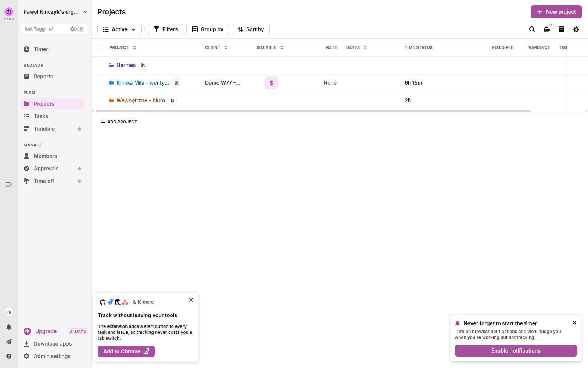Click the paper plane icon

9,342
